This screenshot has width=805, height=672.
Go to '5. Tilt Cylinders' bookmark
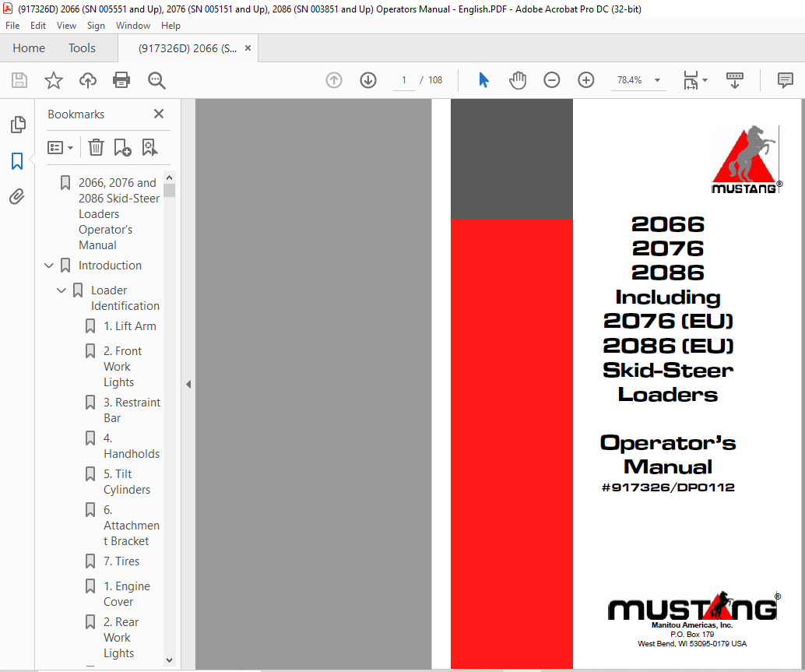[x=127, y=481]
